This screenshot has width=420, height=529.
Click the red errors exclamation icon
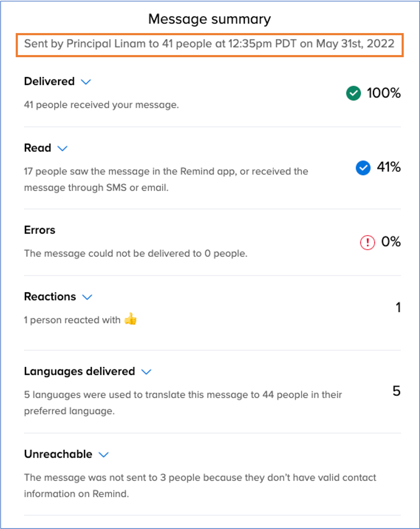367,242
